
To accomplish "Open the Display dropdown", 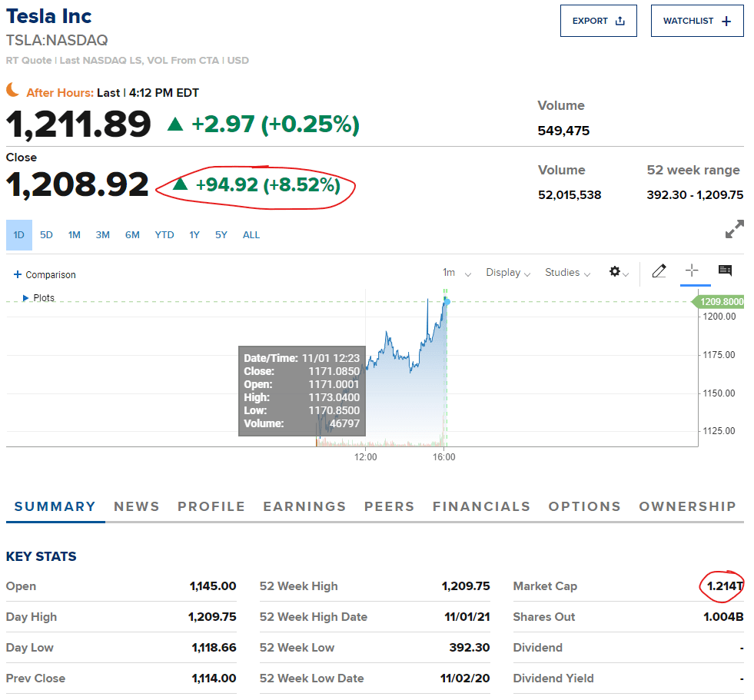I will point(508,273).
